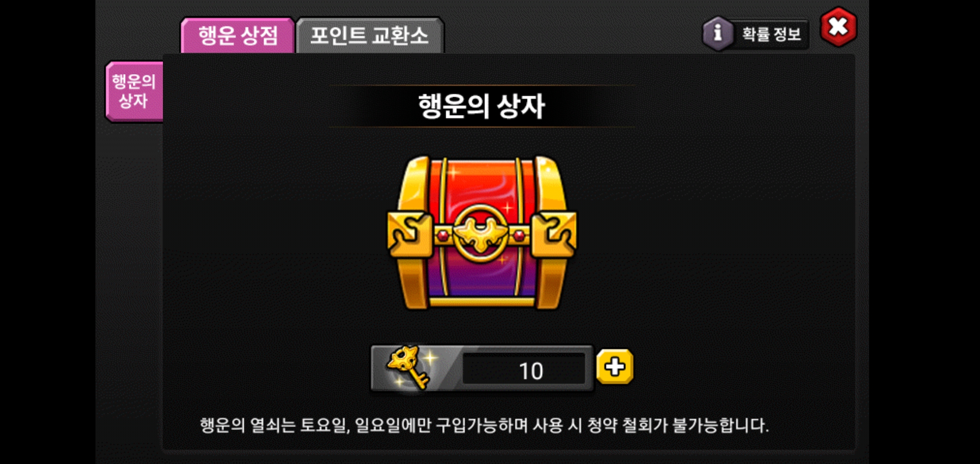This screenshot has width=980, height=464.
Task: Select the 행운의 상자 side tab
Action: [x=134, y=92]
